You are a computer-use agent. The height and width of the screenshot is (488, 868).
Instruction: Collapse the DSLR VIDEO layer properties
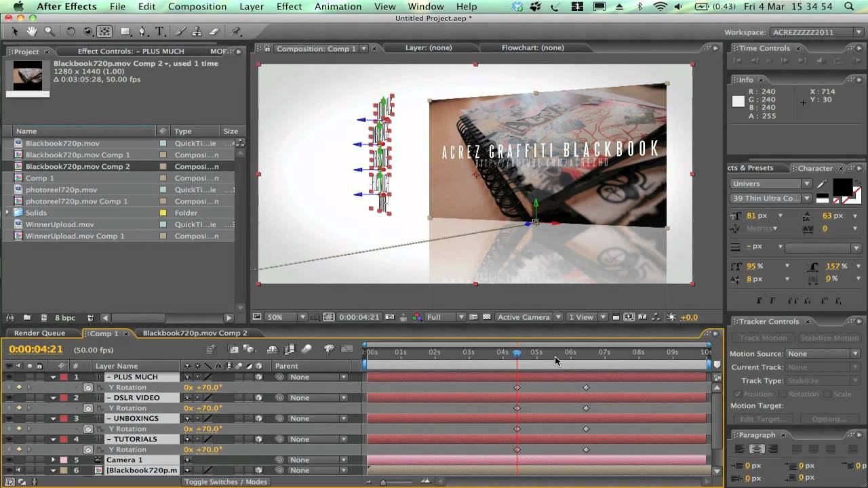pyautogui.click(x=54, y=398)
